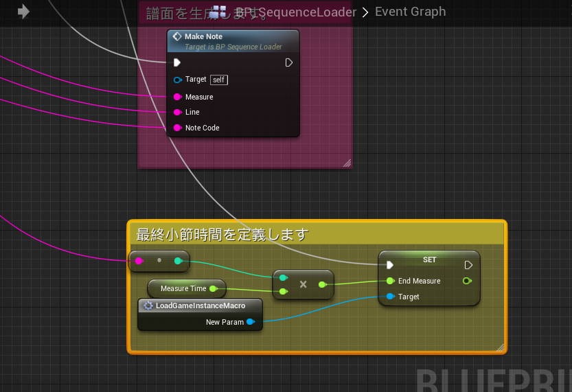Click SET node input execution pin
572x392 pixels.
[389, 265]
